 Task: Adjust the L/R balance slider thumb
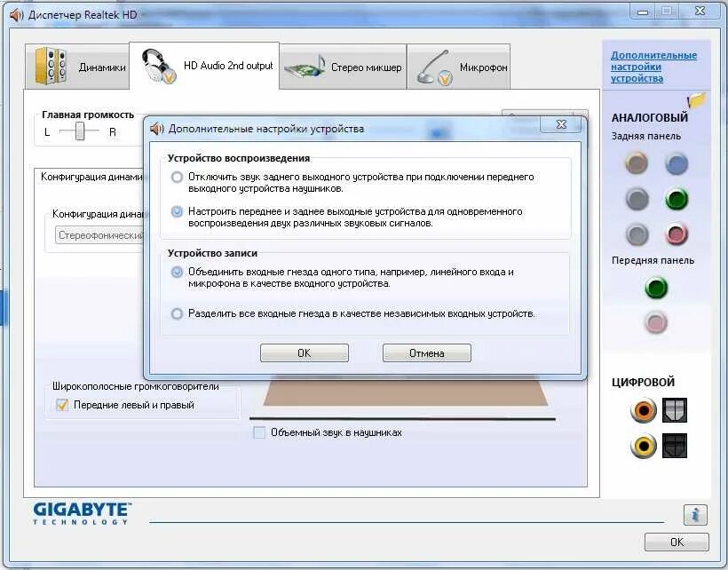(x=80, y=131)
